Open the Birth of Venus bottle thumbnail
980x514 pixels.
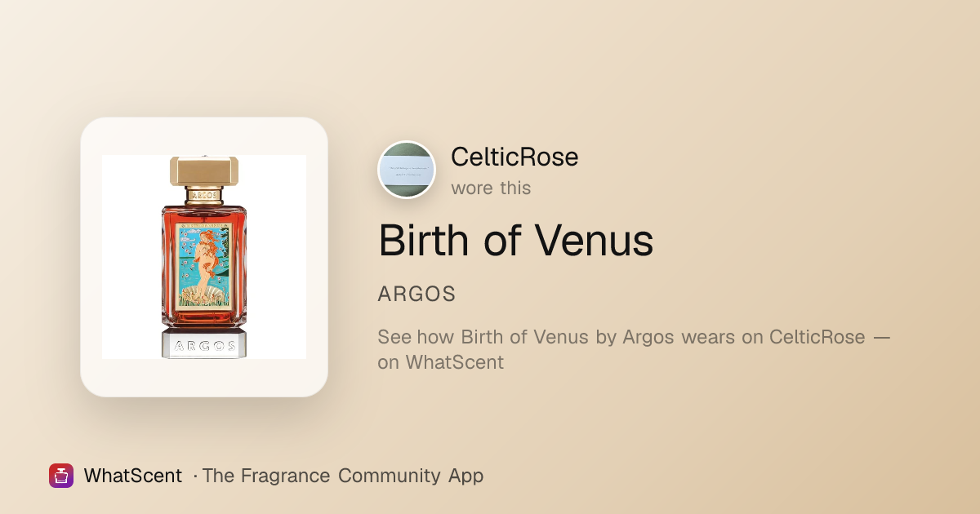pos(204,257)
